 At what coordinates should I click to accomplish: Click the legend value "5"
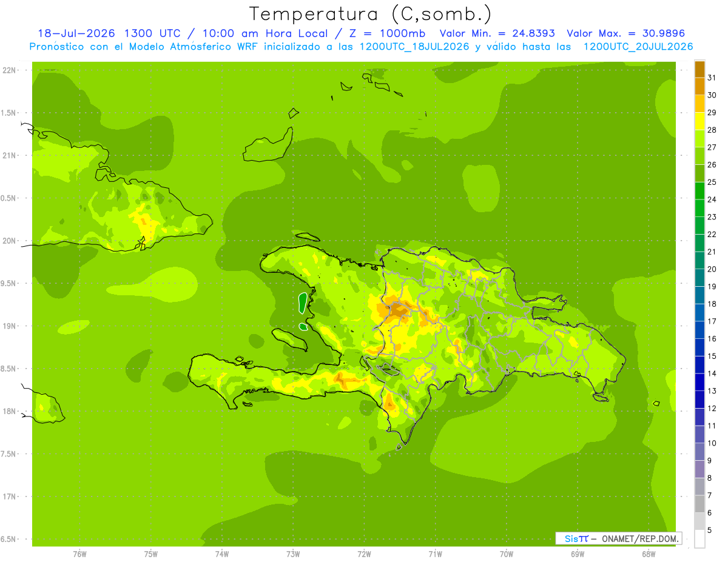point(710,530)
